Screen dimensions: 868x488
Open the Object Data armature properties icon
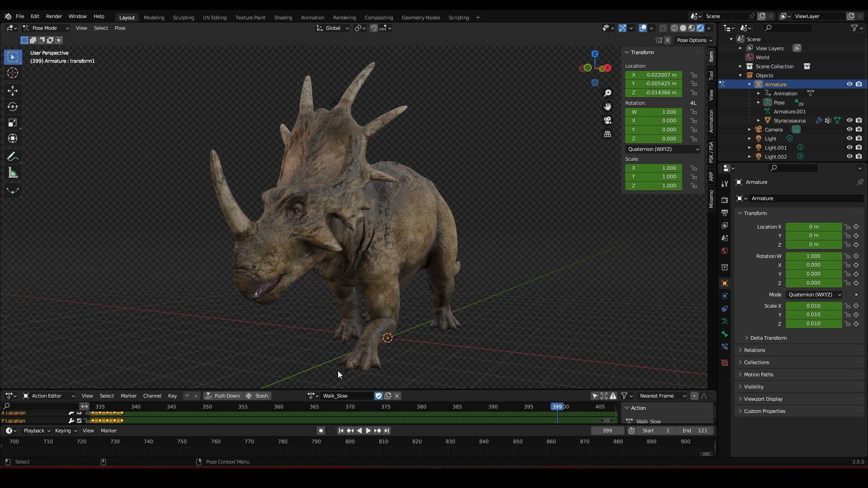coord(725,321)
